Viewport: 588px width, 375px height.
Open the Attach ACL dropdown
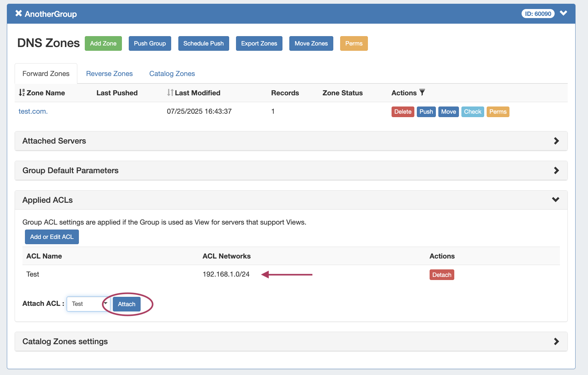pyautogui.click(x=88, y=304)
